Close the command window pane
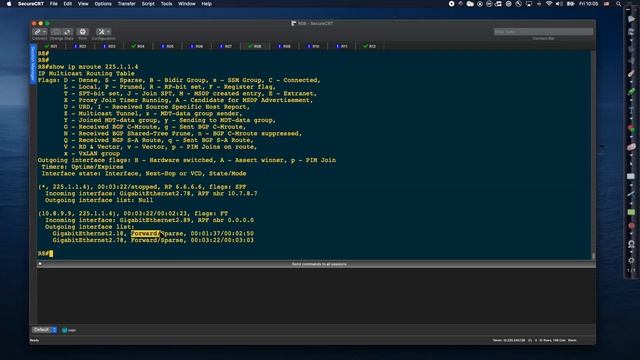Screen dimensions: 640x360 point(40,264)
